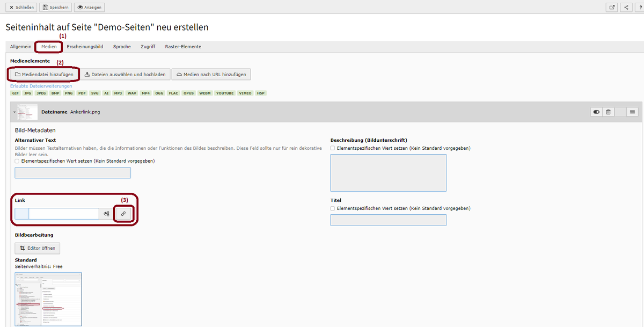Click the share icon in top bar
This screenshot has height=327, width=644.
point(626,7)
